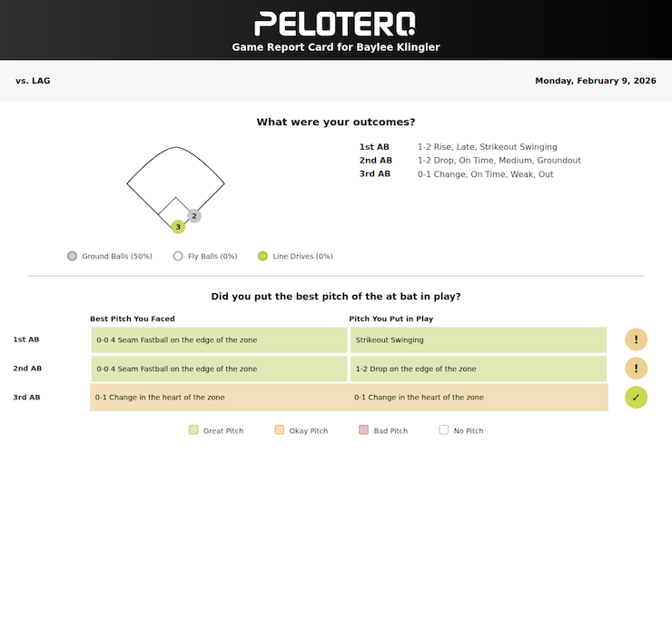This screenshot has width=672, height=620.
Task: Click 3rd AB best pitch '0-1 Change' cell
Action: (x=219, y=398)
